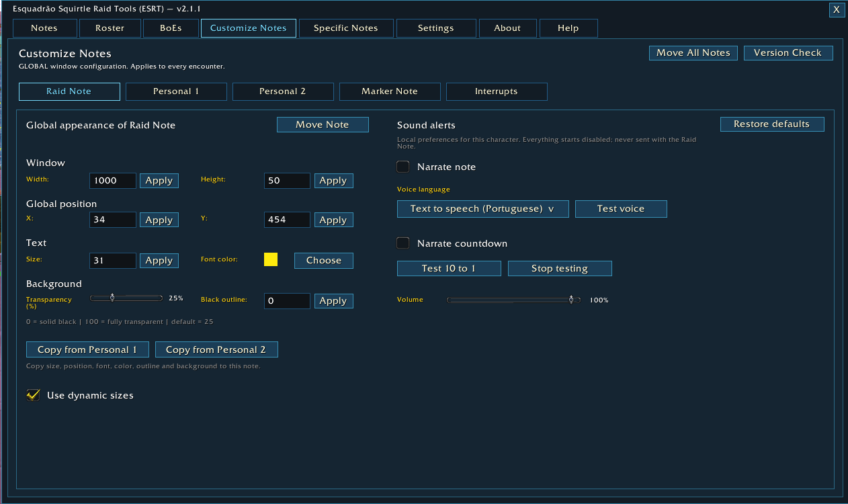The image size is (848, 504).
Task: Enable the Narrate note checkbox
Action: coord(403,167)
